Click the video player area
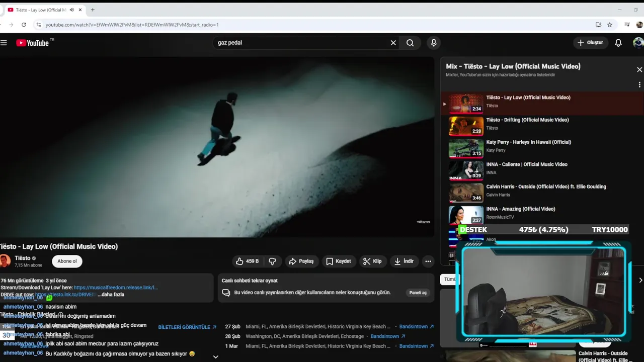This screenshot has height=362, width=644. [x=217, y=146]
